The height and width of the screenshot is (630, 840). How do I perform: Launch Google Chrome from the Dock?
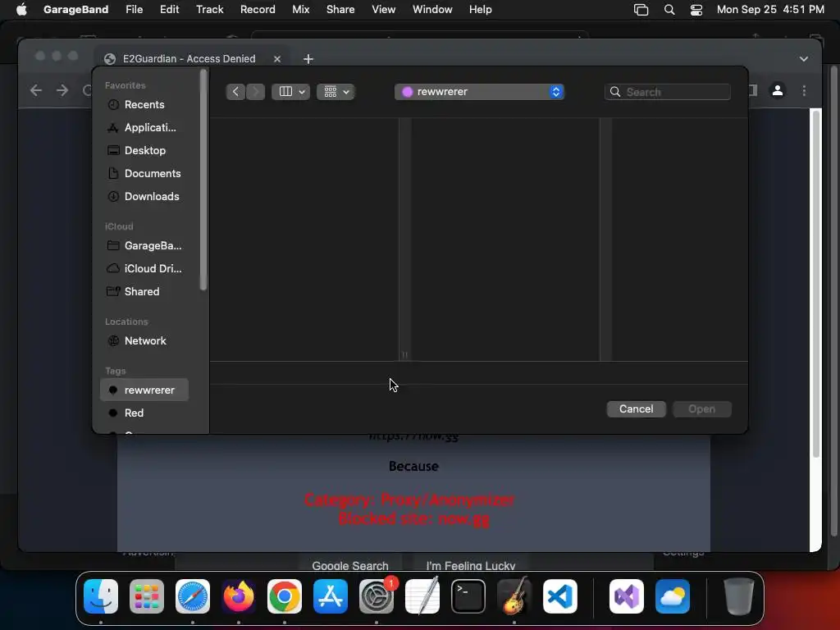coord(285,596)
